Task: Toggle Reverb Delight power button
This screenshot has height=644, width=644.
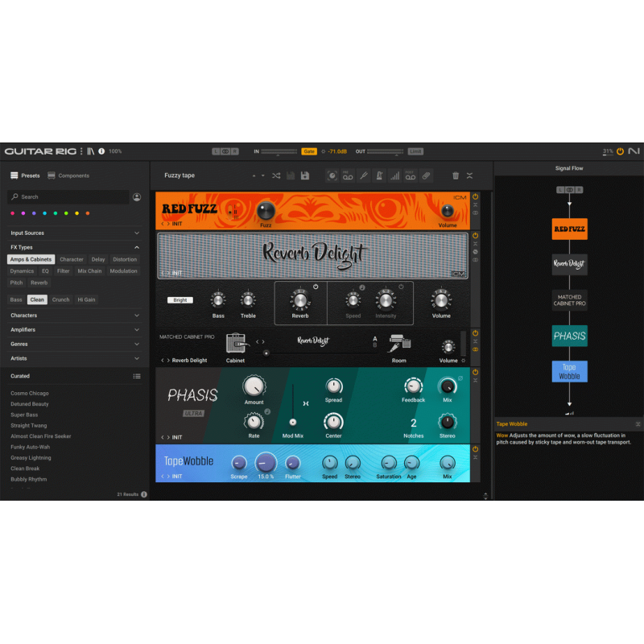Action: [475, 236]
